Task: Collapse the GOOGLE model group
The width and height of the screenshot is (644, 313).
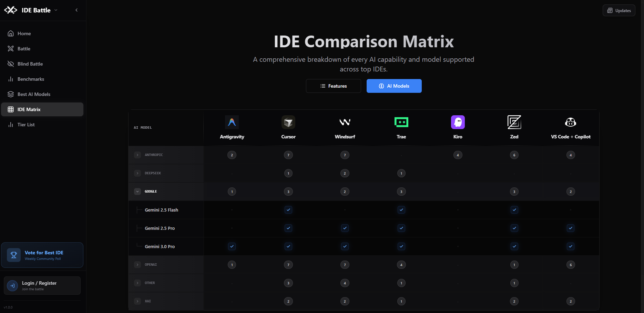Action: [137, 191]
